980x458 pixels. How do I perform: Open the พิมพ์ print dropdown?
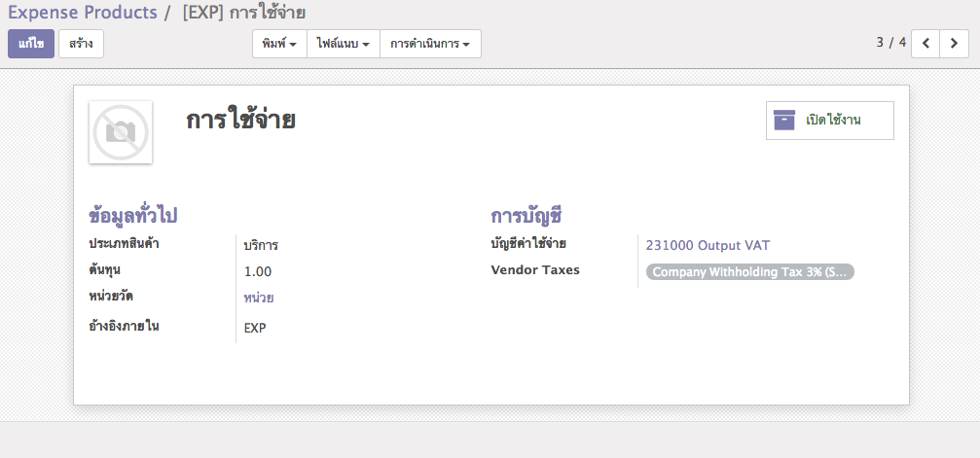tap(279, 44)
